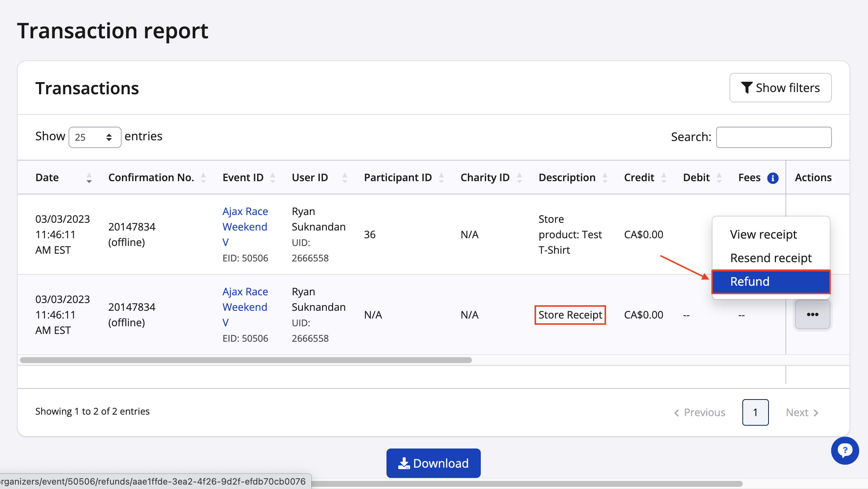Sort by Description column arrows
Viewport: 868px width, 489px height.
click(605, 178)
